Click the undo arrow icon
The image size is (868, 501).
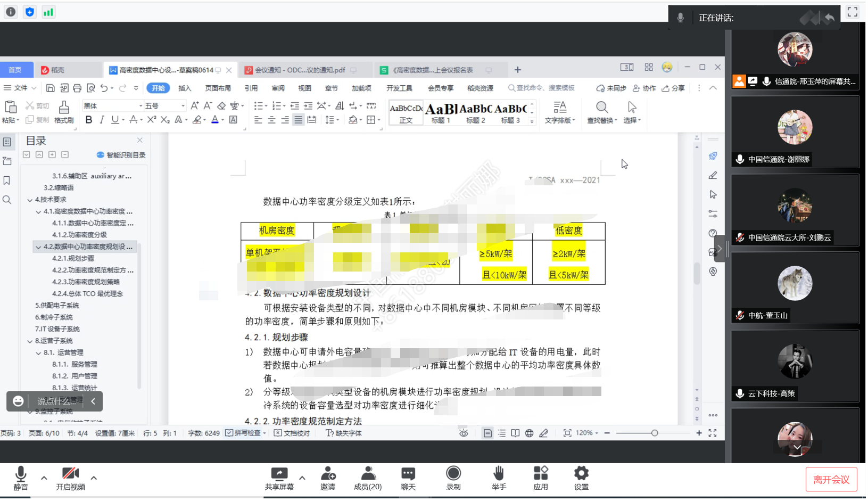pos(104,88)
